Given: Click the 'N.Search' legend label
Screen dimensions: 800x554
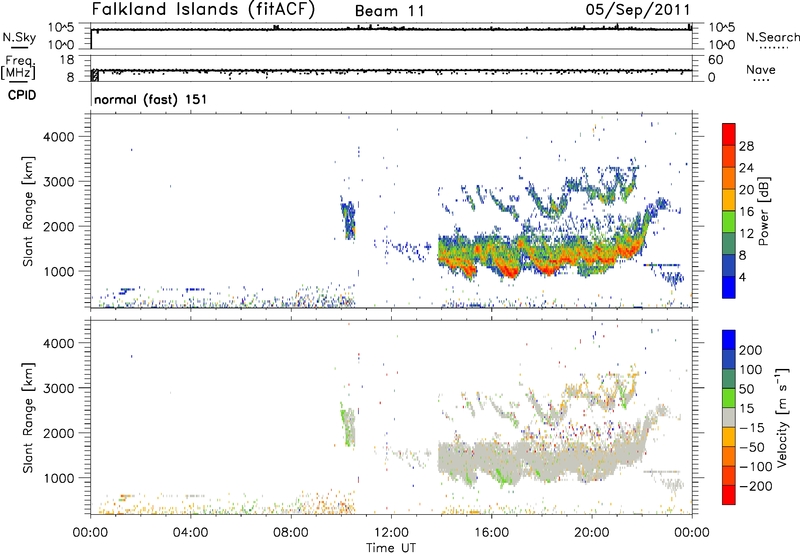Looking at the screenshot, I should (x=773, y=37).
